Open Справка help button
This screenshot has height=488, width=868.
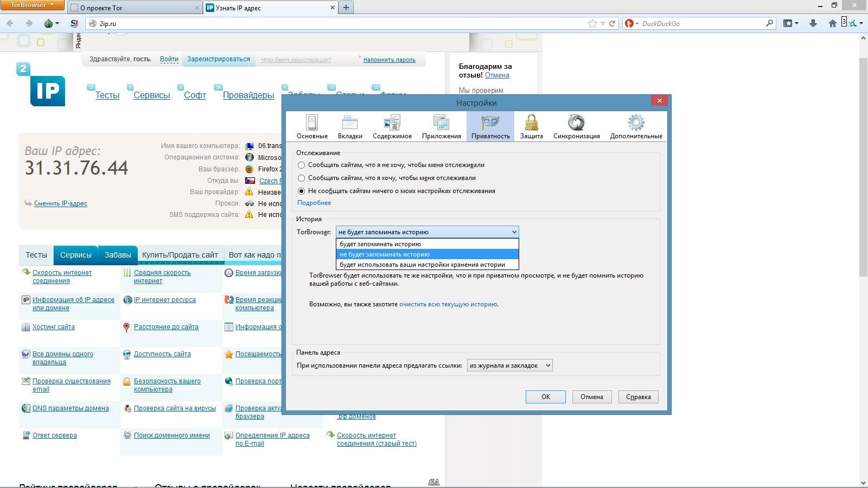tap(638, 397)
